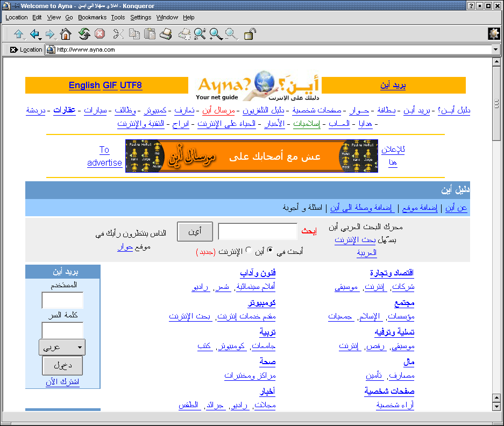Viewport: 504px width, 426px height.
Task: Click the Konqueror gear icon at top right
Action: pyautogui.click(x=493, y=33)
